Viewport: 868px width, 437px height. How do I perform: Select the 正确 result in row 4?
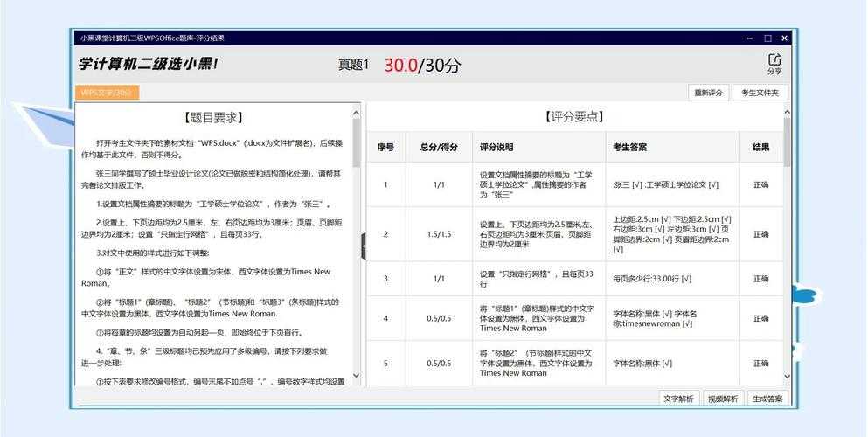[x=761, y=319]
